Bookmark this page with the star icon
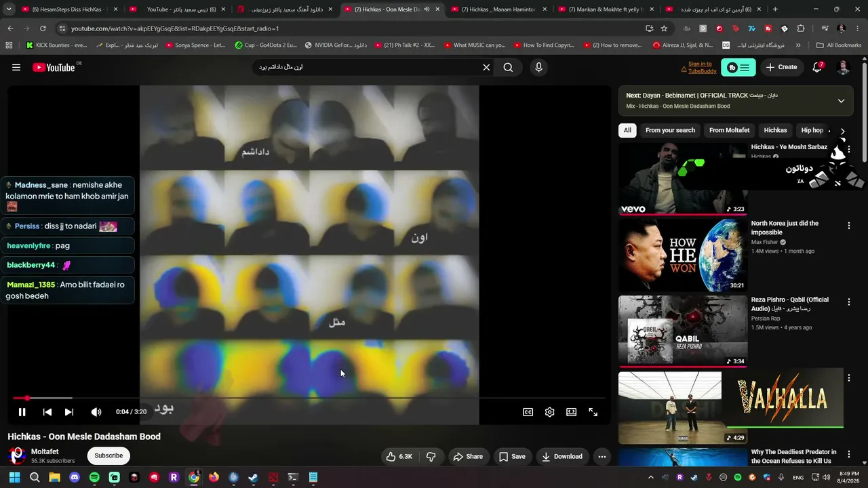868x488 pixels. click(664, 28)
